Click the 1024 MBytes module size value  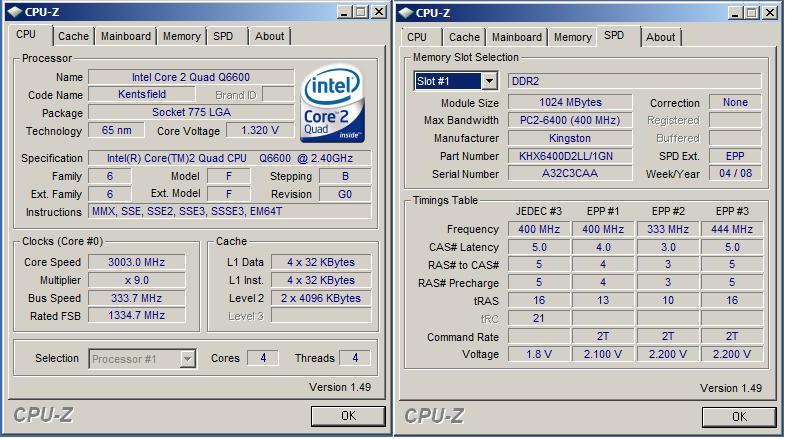(570, 102)
